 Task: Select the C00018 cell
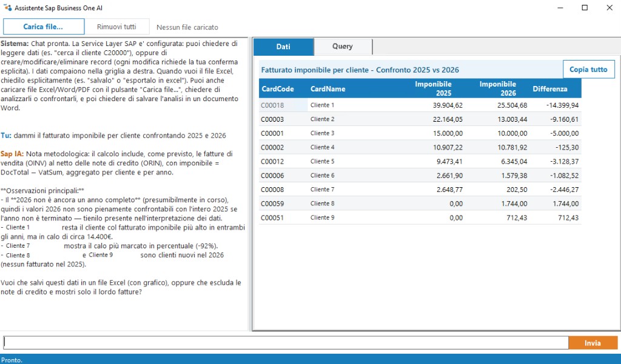click(x=284, y=105)
